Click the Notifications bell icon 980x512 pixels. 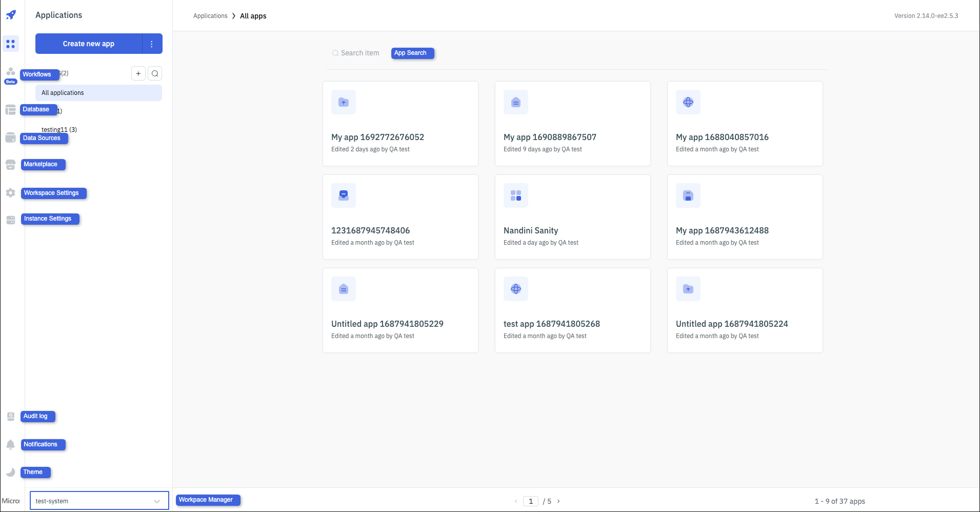tap(11, 444)
